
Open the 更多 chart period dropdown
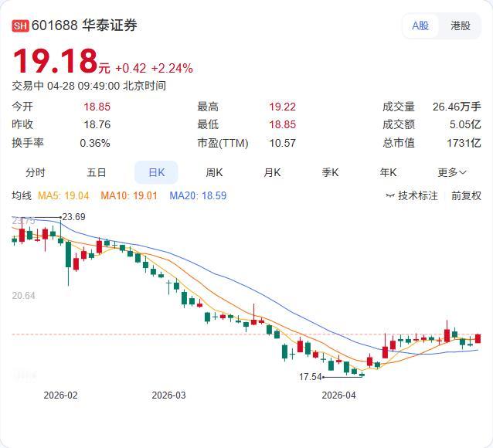452,172
